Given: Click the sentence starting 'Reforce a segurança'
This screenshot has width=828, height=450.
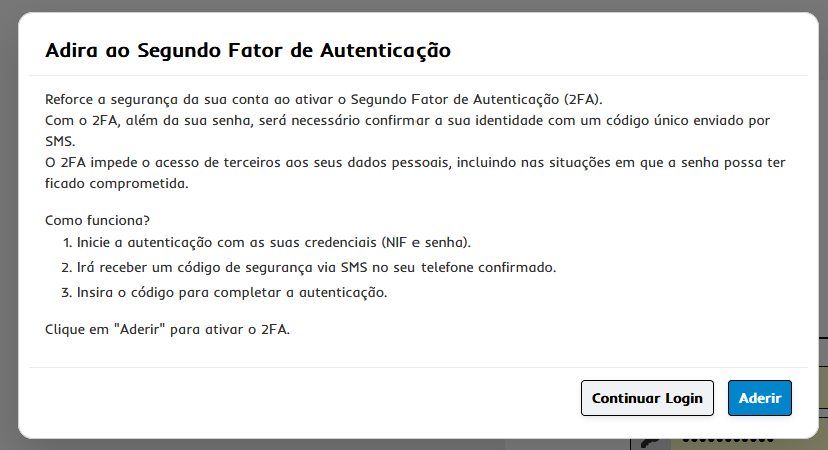Looking at the screenshot, I should click(x=323, y=99).
